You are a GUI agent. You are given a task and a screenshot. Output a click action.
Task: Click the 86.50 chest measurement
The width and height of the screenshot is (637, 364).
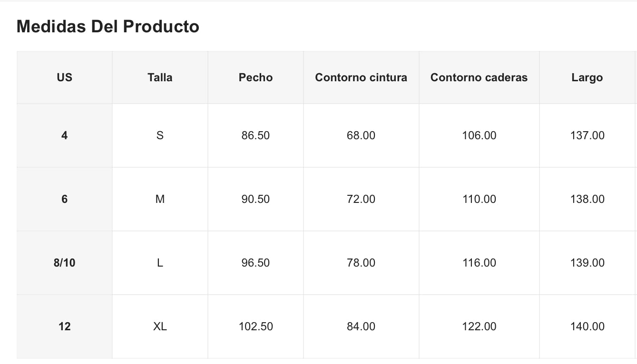tap(255, 135)
